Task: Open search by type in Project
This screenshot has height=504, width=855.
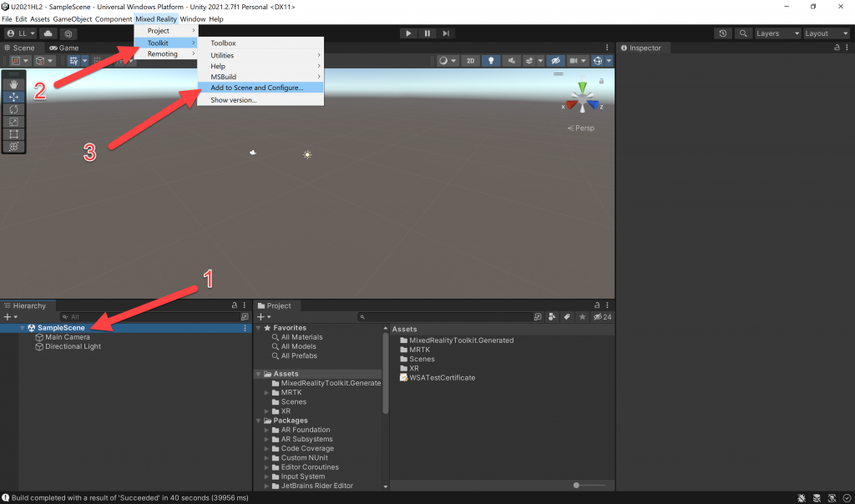Action: tap(552, 316)
